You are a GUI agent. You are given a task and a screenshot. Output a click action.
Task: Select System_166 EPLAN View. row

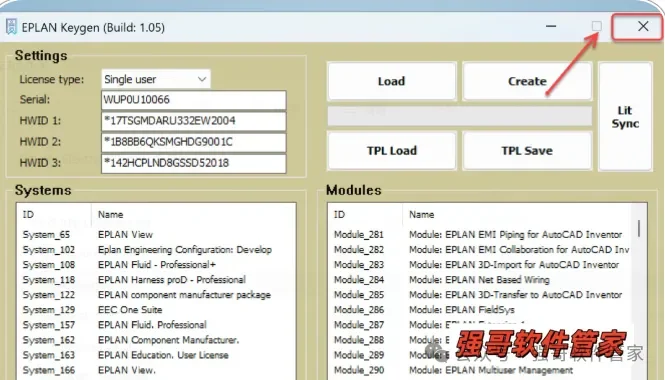click(x=156, y=370)
